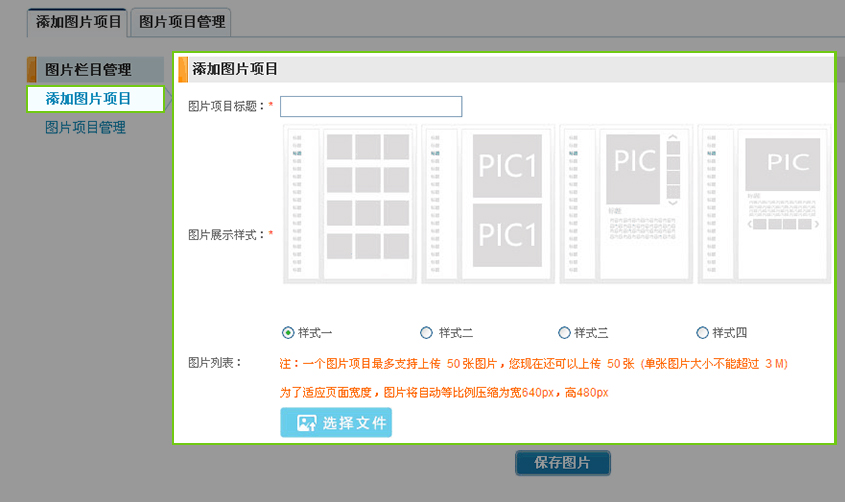Enable the 样式四 radio button

point(702,332)
